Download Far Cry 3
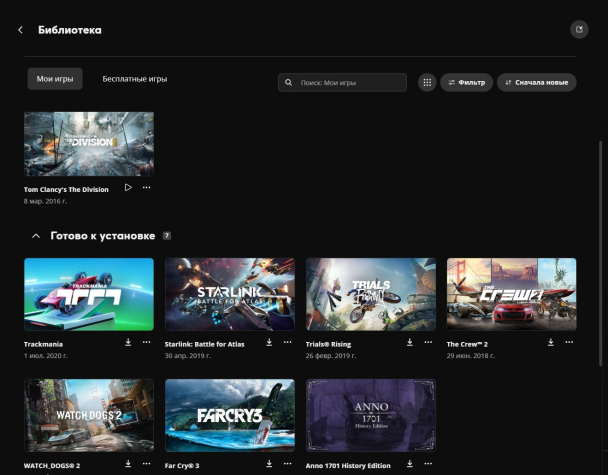608x475 pixels. pos(269,464)
